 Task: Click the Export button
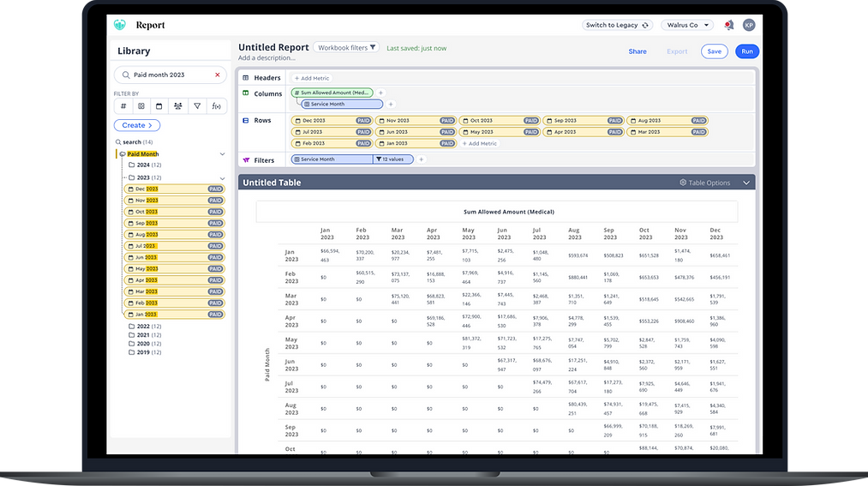point(677,51)
